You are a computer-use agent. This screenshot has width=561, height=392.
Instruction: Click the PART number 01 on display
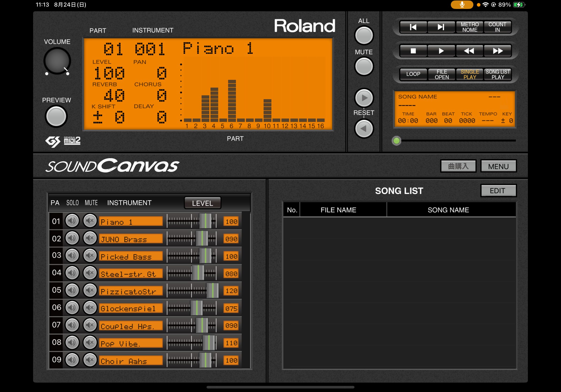[113, 49]
